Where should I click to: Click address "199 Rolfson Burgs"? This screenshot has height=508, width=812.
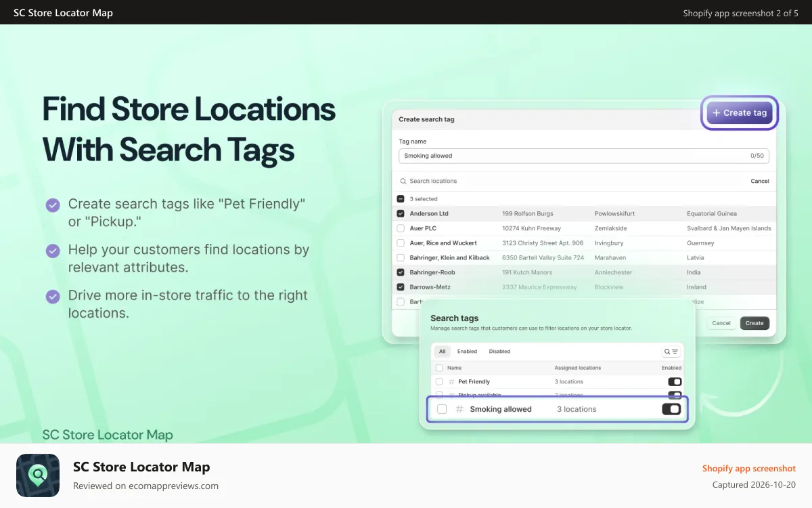(528, 213)
